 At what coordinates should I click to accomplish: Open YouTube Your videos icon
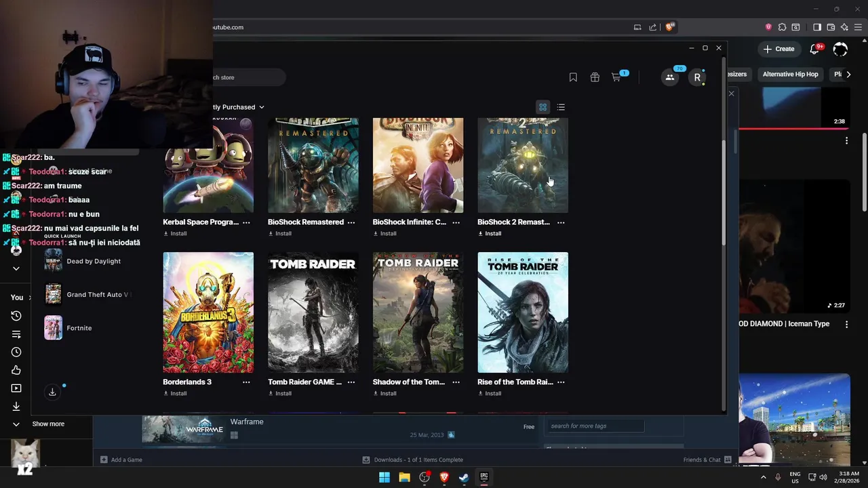pos(16,388)
